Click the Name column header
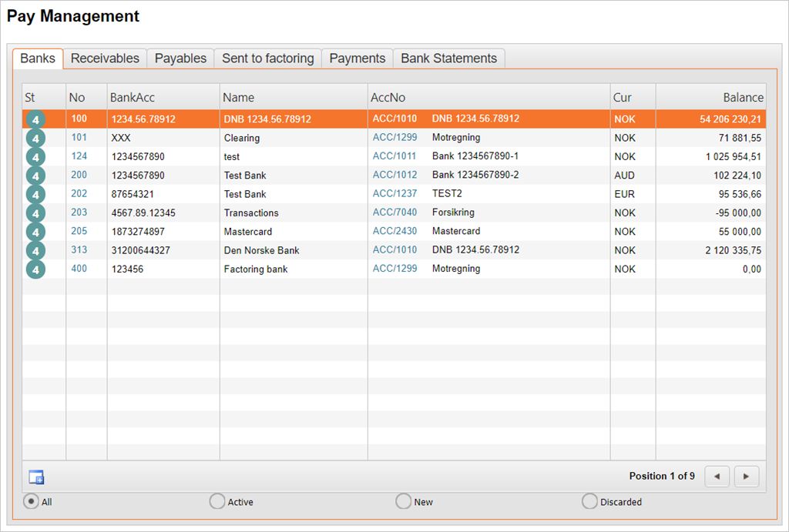Viewport: 789px width, 532px height. (239, 98)
